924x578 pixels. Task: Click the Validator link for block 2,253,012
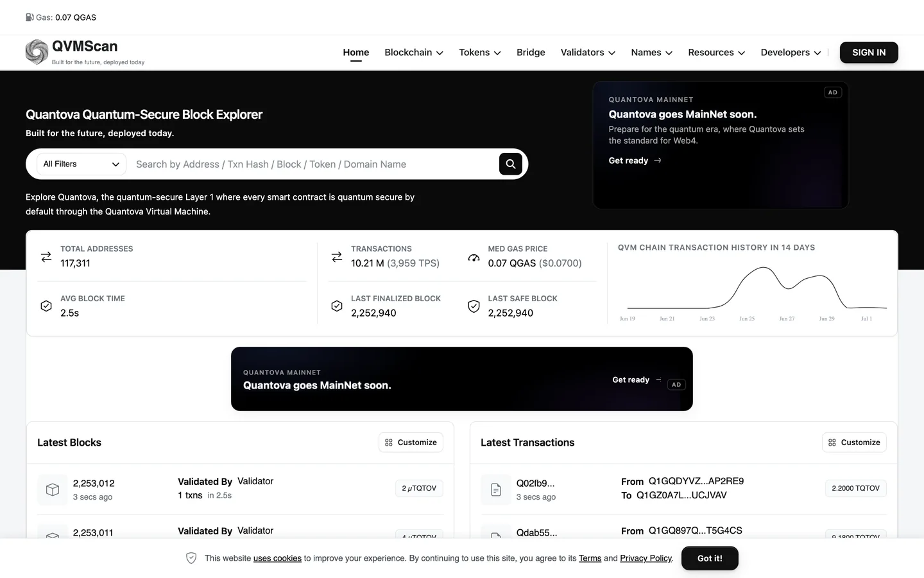click(255, 481)
